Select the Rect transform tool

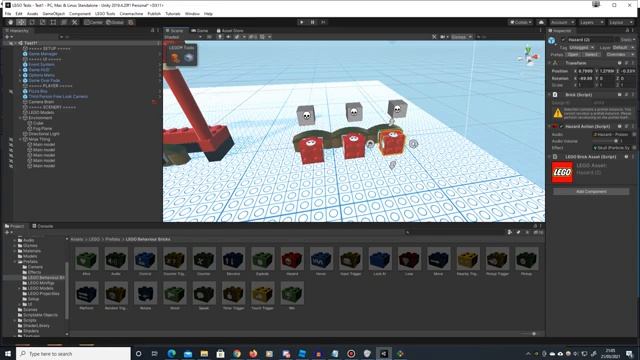coord(53,22)
